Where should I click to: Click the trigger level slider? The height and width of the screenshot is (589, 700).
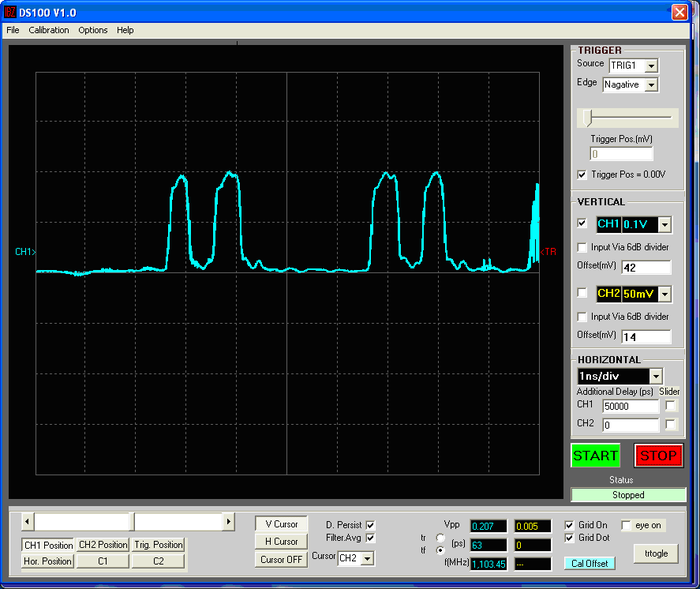(x=588, y=118)
